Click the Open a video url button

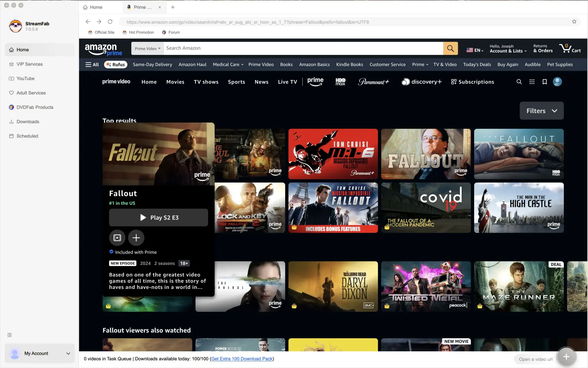[536, 359]
